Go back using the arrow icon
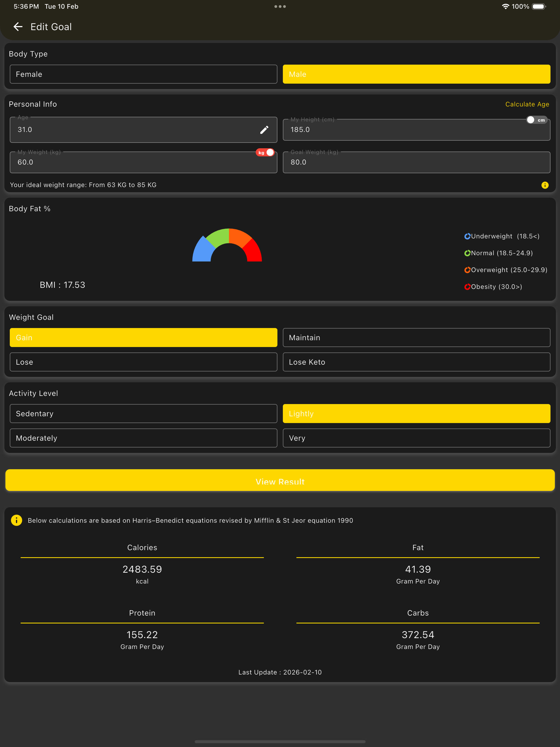 pyautogui.click(x=18, y=27)
